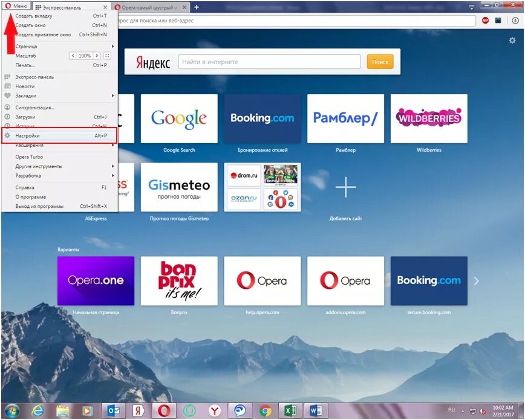Focus the Найти в интернете search field

(x=270, y=62)
